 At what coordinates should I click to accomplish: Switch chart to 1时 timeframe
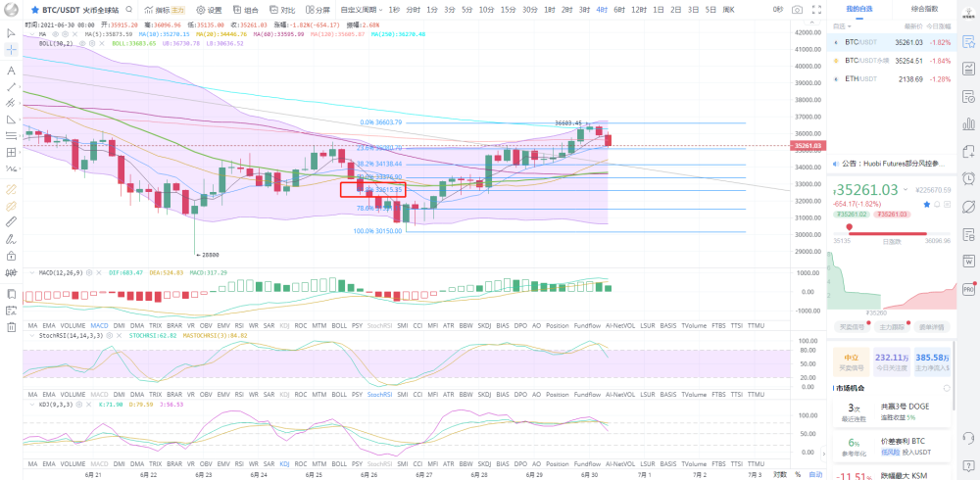pyautogui.click(x=550, y=10)
